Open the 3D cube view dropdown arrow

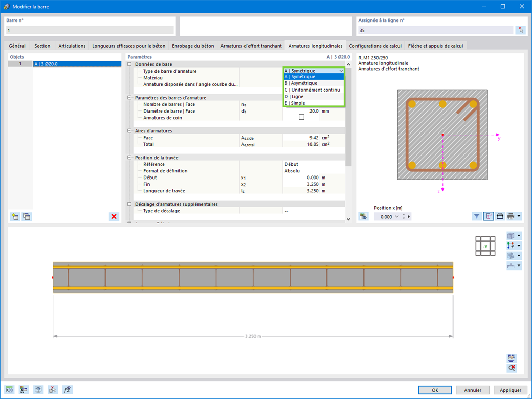tap(519, 236)
